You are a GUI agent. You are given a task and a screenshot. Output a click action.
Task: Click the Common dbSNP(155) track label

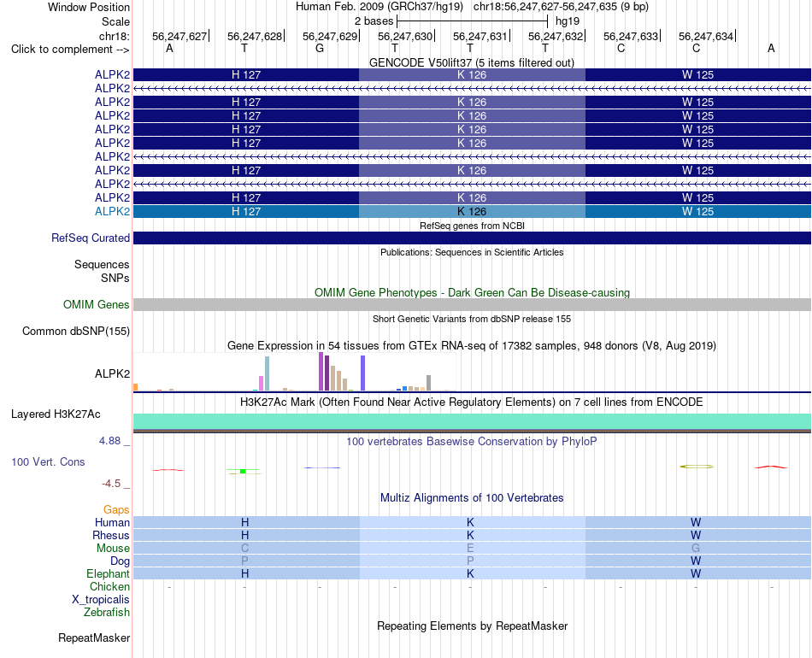coord(75,331)
